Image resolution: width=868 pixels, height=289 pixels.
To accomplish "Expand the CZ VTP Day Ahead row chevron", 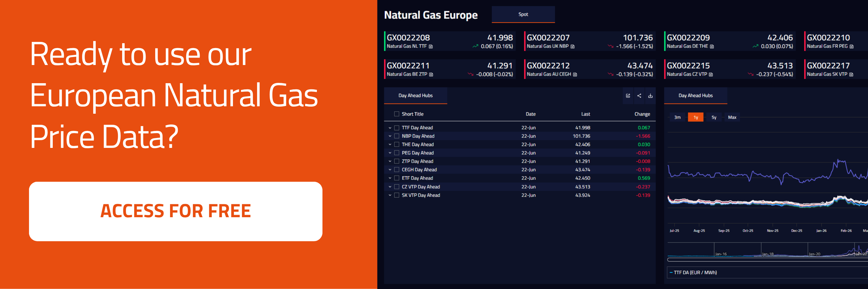I will point(390,187).
